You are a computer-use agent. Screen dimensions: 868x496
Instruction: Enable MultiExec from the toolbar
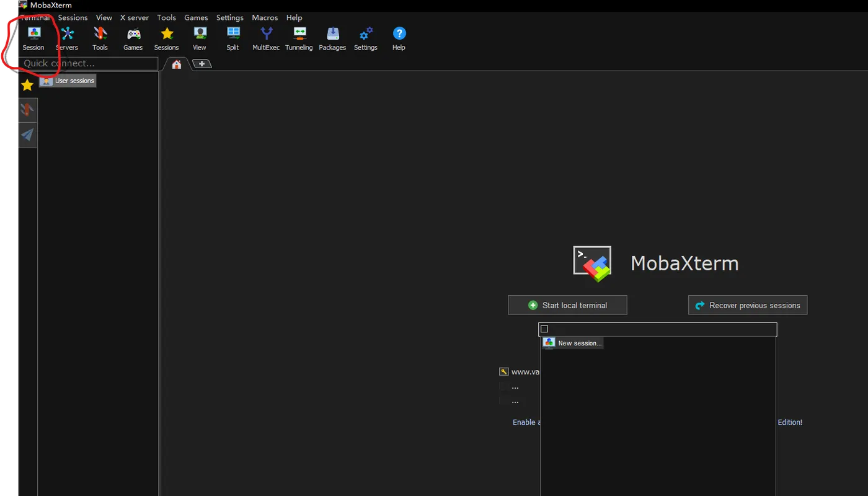click(266, 38)
